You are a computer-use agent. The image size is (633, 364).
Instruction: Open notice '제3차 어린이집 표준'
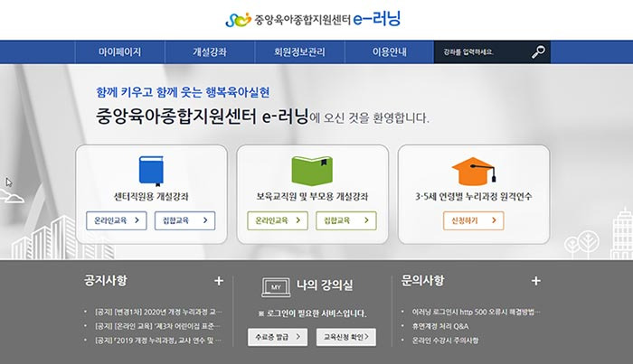pyautogui.click(x=158, y=326)
